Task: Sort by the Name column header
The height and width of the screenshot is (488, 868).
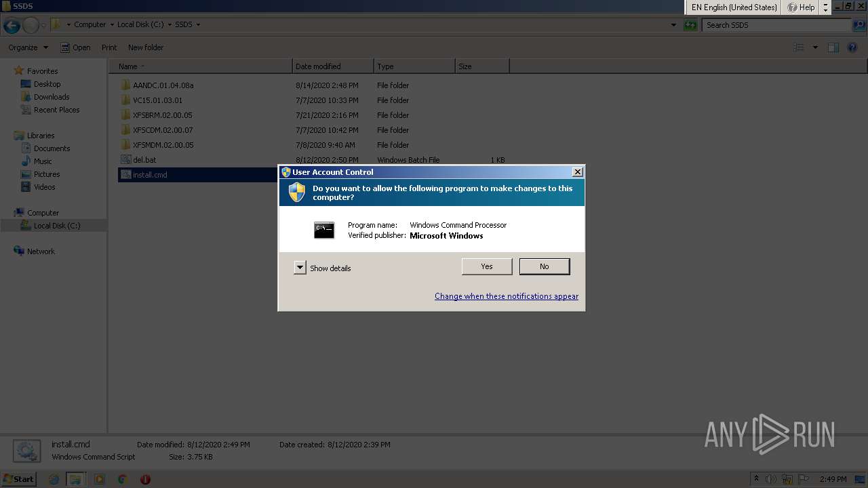Action: pyautogui.click(x=201, y=66)
